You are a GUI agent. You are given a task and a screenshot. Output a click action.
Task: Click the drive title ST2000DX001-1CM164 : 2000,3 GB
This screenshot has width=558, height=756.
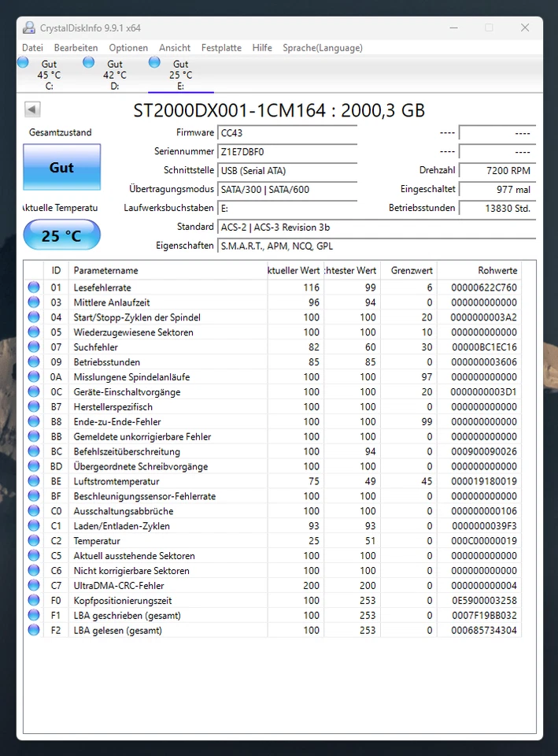[x=279, y=110]
